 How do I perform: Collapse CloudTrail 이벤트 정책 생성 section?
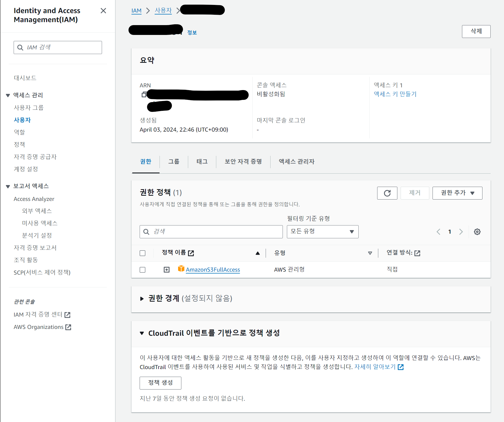tap(142, 333)
